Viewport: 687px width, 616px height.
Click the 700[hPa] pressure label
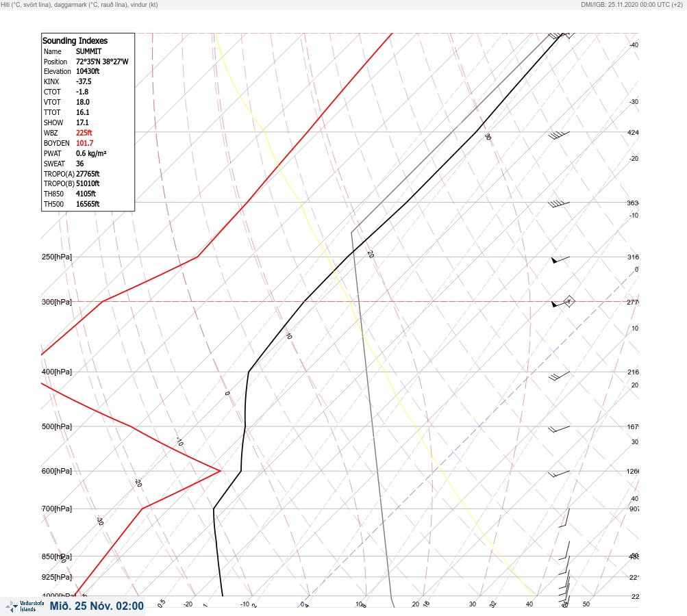(x=57, y=509)
